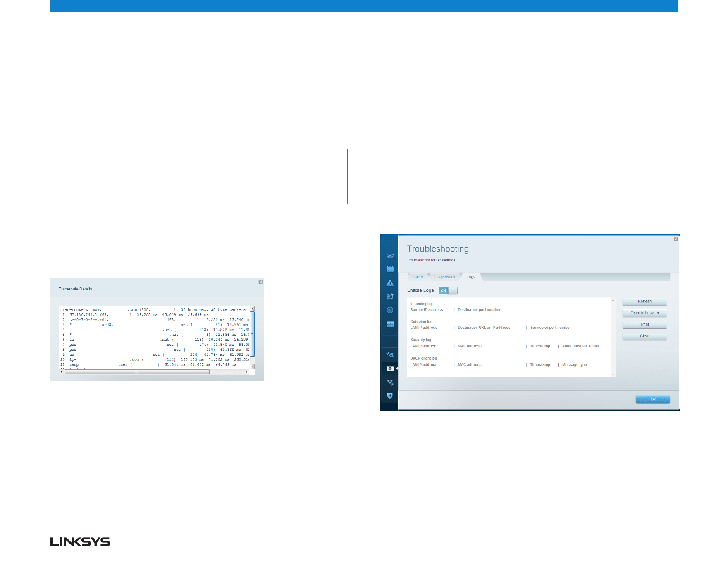The width and height of the screenshot is (728, 563).
Task: Click 'Destination port number' label
Action: pyautogui.click(x=479, y=310)
